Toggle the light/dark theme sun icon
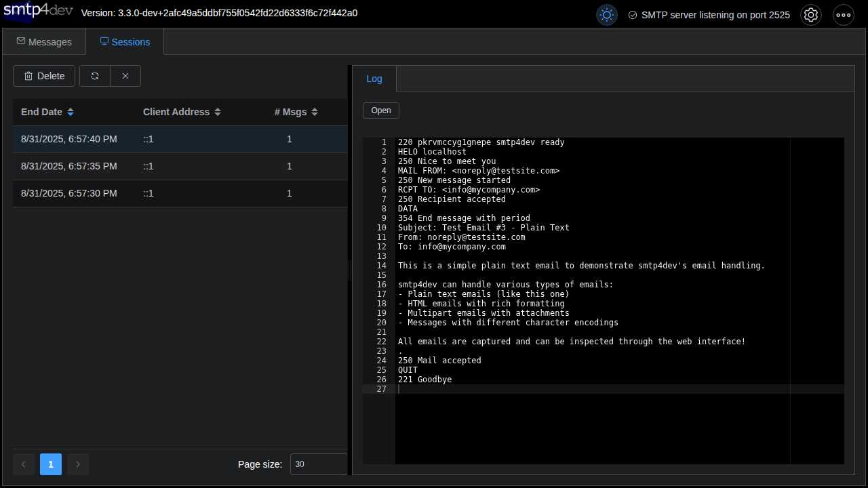Viewport: 868px width, 488px height. tap(607, 14)
